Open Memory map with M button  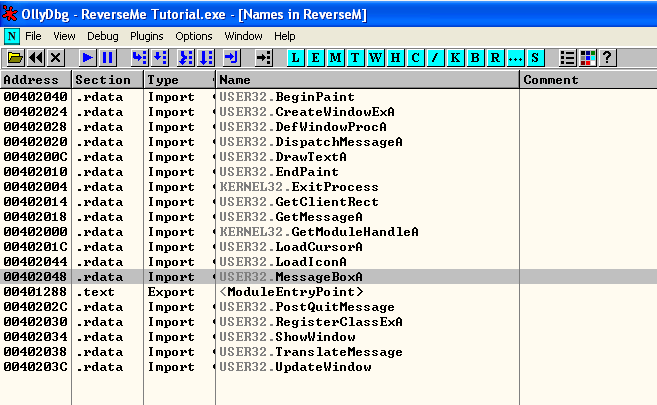point(335,57)
